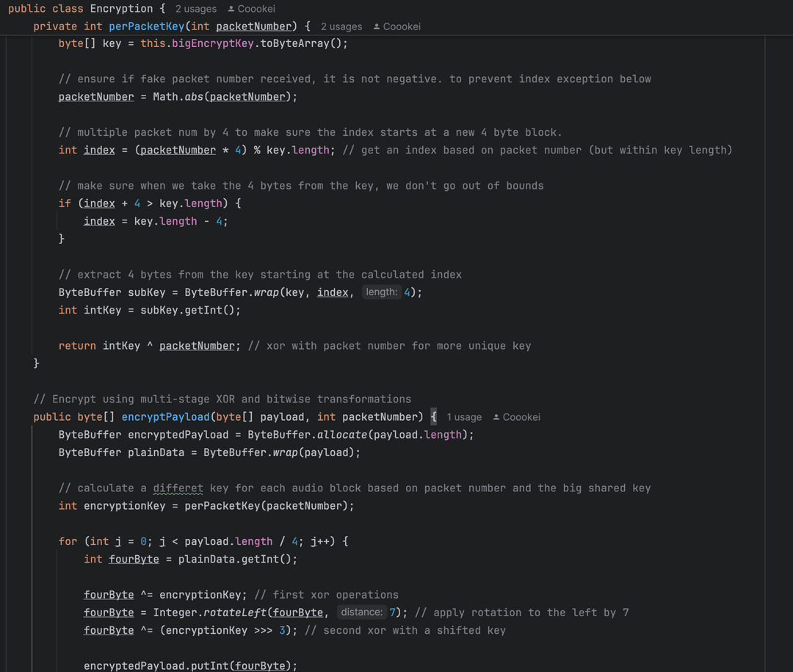
Task: Click the Coookei author icon on perPacketKey
Action: (x=375, y=26)
